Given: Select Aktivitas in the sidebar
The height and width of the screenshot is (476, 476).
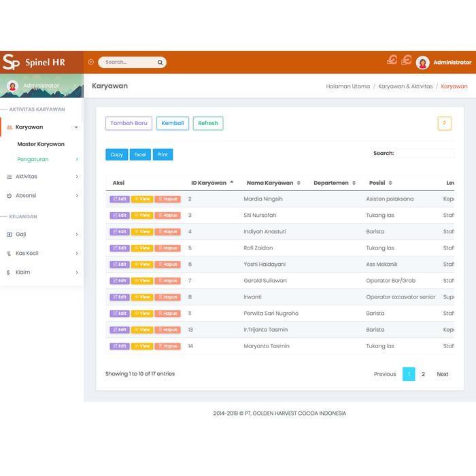Looking at the screenshot, I should [x=27, y=177].
